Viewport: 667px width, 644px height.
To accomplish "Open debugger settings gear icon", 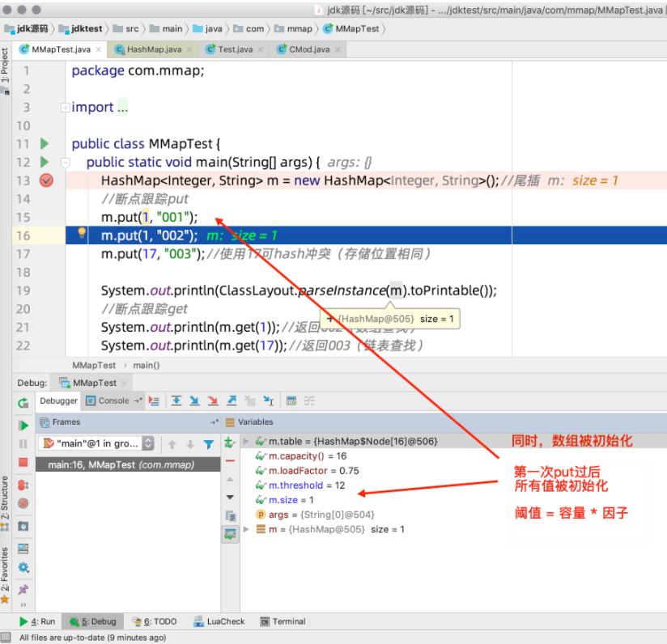I will pyautogui.click(x=23, y=567).
